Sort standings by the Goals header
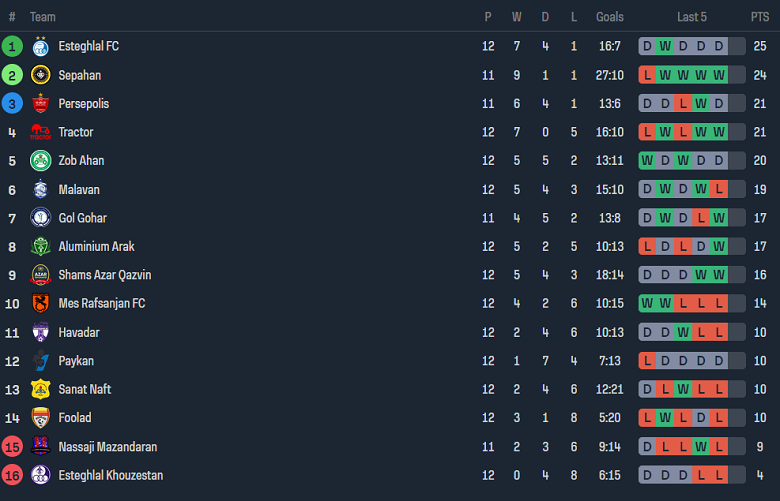 (610, 17)
